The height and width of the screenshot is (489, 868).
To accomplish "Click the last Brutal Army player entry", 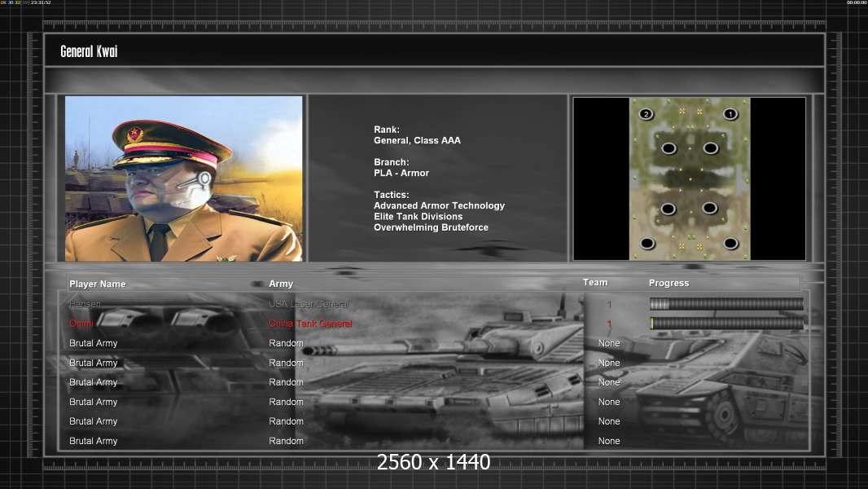I will (93, 441).
